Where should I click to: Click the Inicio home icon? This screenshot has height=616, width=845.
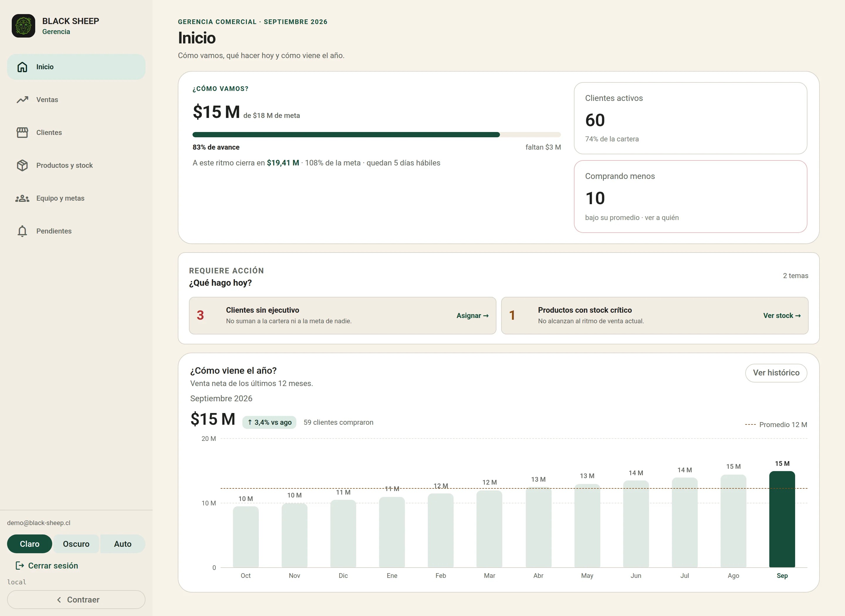(22, 67)
